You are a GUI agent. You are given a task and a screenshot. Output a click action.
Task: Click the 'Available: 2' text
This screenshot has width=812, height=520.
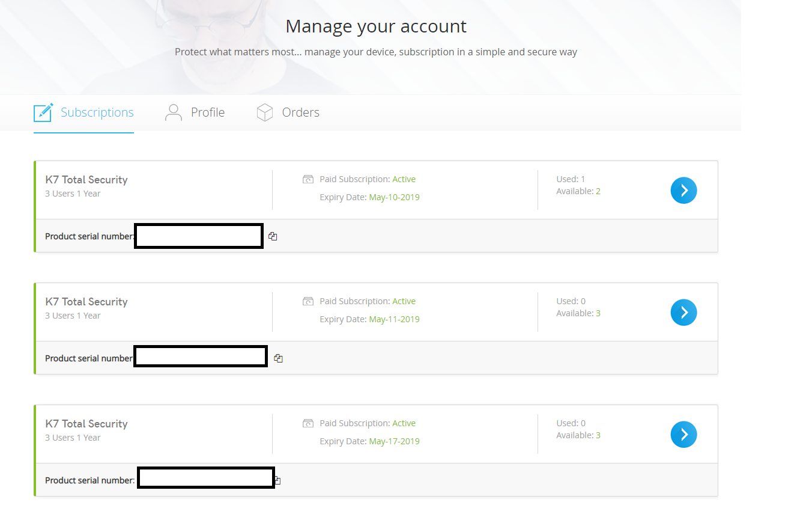point(578,191)
